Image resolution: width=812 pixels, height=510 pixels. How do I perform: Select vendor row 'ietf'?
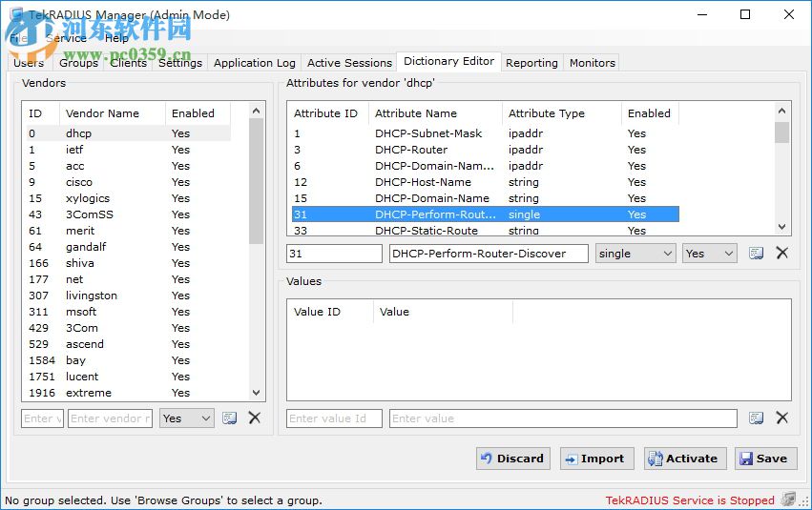129,150
